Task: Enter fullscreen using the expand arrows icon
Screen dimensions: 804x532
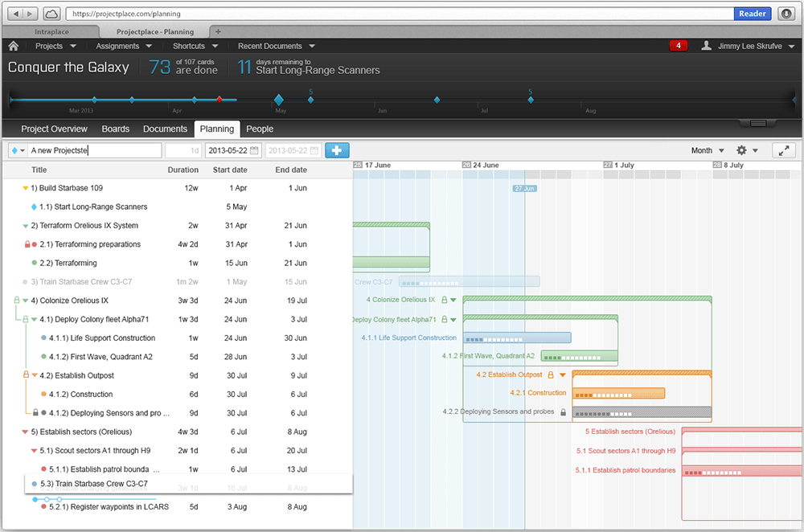Action: (x=784, y=150)
